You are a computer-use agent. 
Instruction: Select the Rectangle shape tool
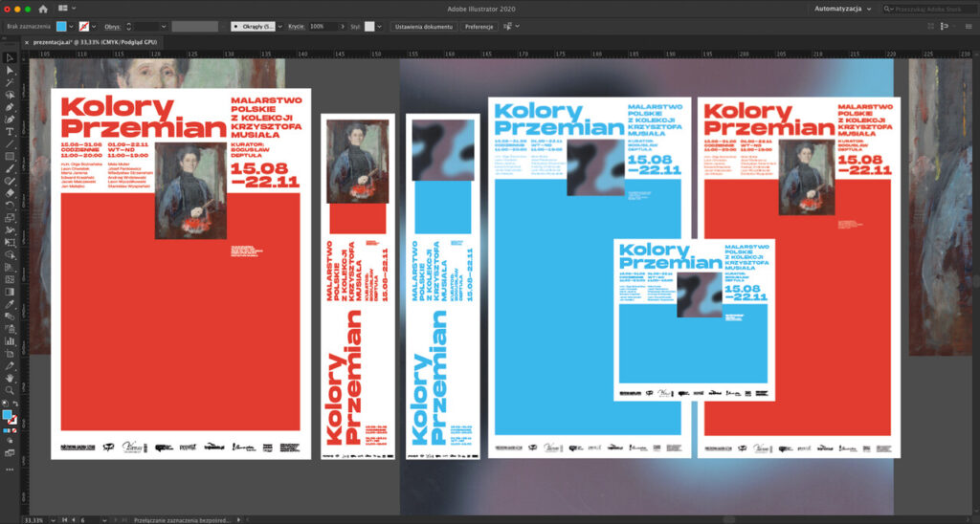point(11,156)
